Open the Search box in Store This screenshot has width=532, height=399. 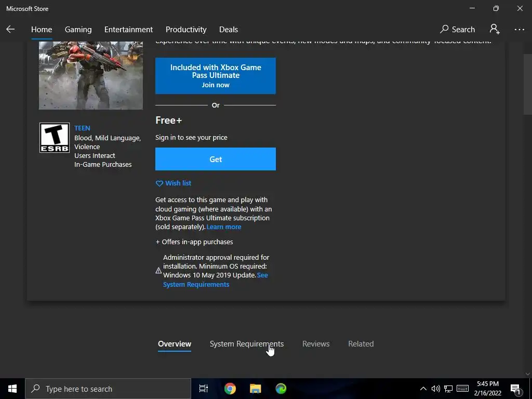click(x=457, y=30)
